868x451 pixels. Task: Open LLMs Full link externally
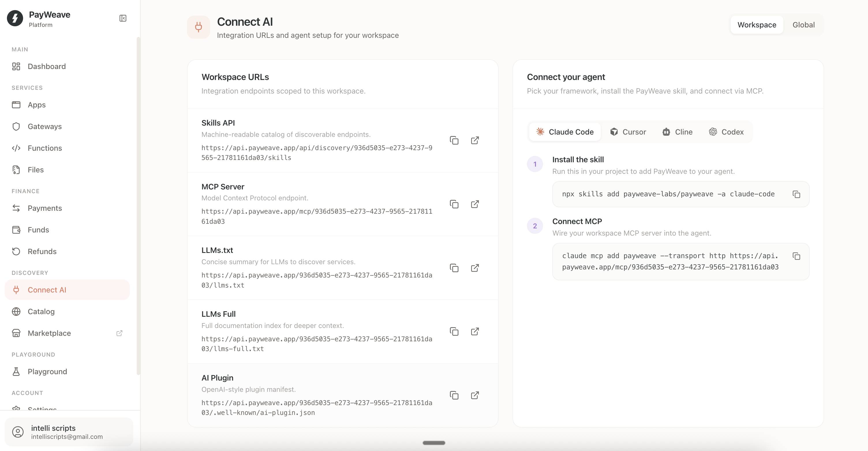(474, 331)
